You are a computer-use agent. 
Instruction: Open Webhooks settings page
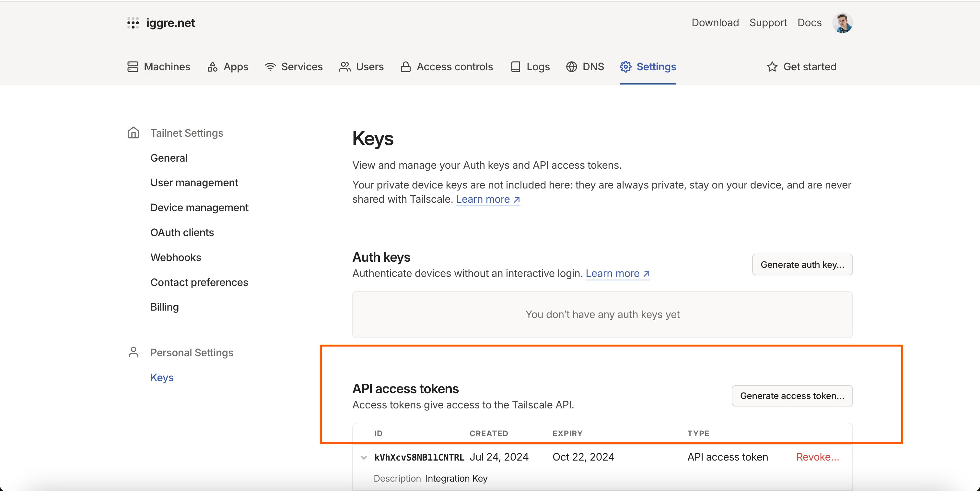176,257
